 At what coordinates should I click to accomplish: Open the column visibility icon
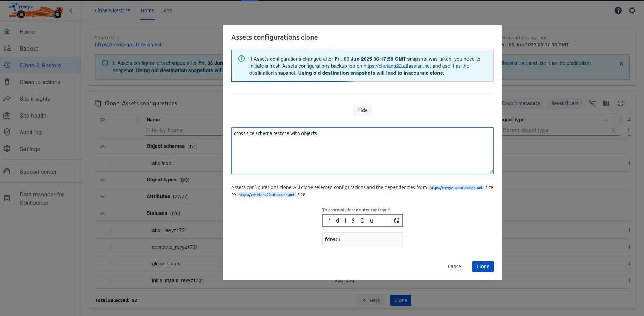[x=606, y=103]
